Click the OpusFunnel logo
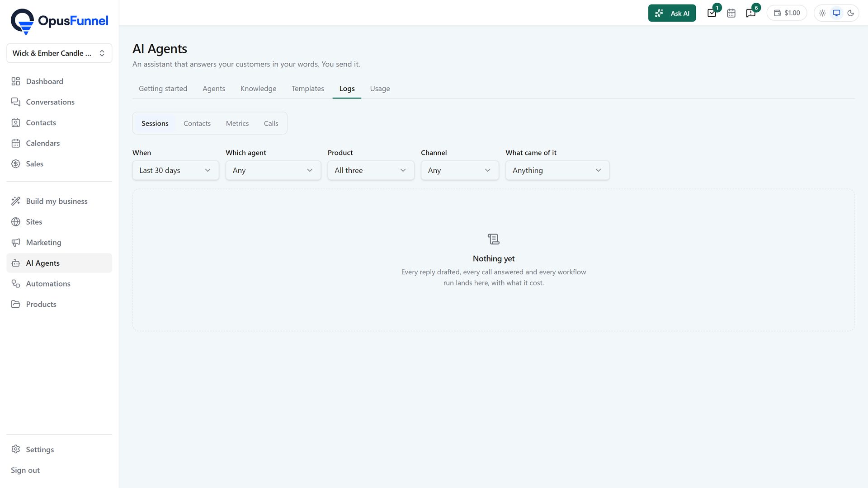 59,21
